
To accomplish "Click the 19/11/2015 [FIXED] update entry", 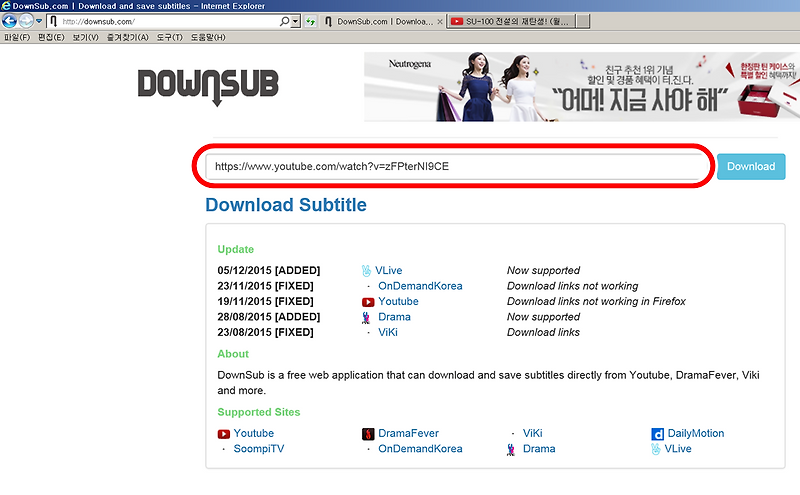I will (265, 301).
